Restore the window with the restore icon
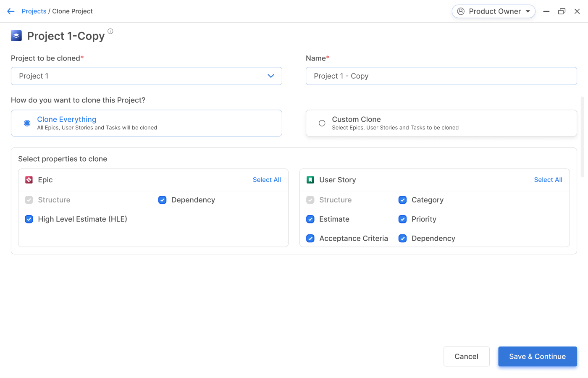This screenshot has height=378, width=588. coord(562,11)
